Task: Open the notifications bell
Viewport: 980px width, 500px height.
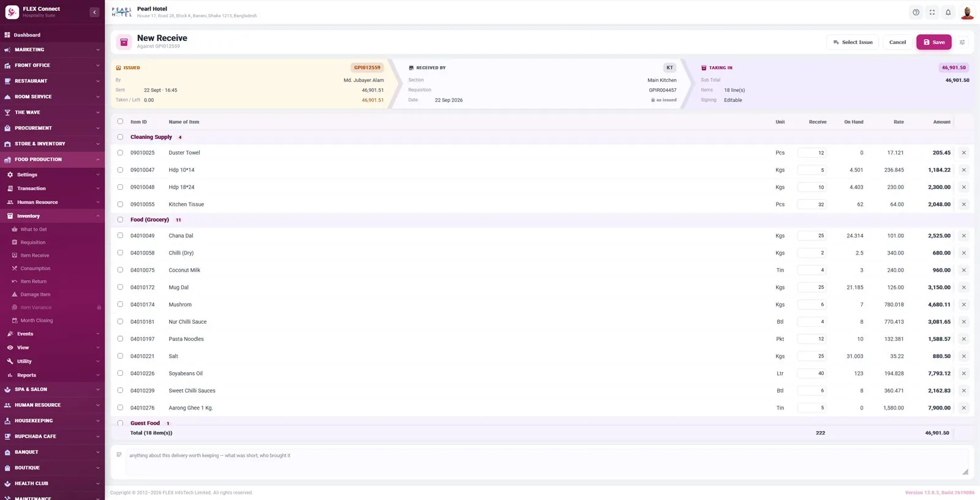Action: [948, 12]
